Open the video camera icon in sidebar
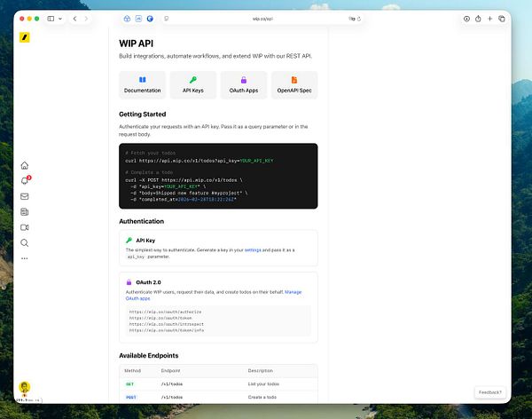 pos(25,227)
